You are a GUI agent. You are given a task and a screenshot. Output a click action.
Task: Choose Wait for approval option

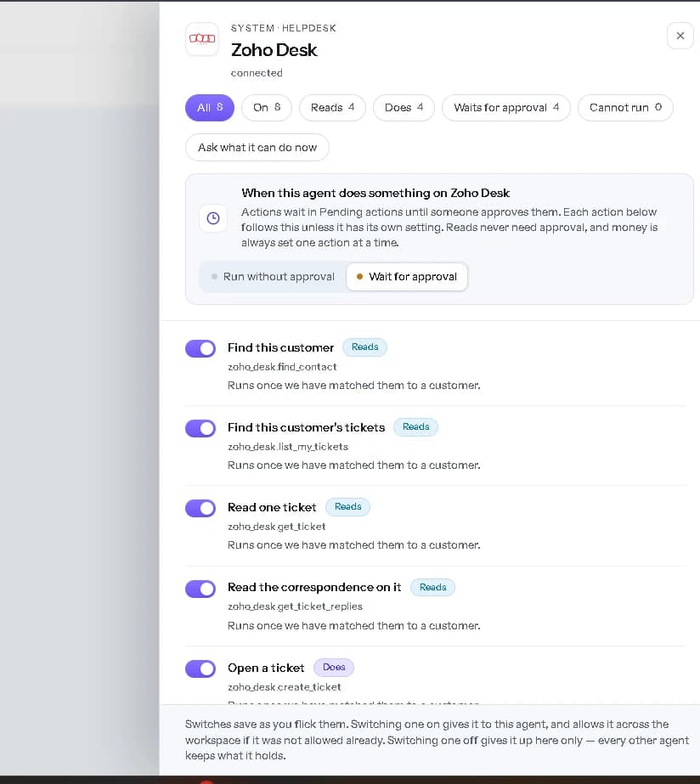(407, 277)
